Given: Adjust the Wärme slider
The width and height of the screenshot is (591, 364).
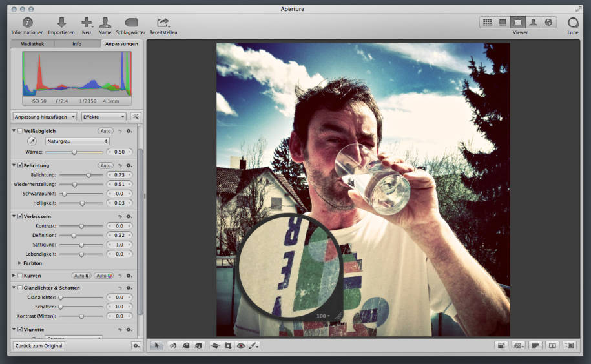Looking at the screenshot, I should [74, 152].
